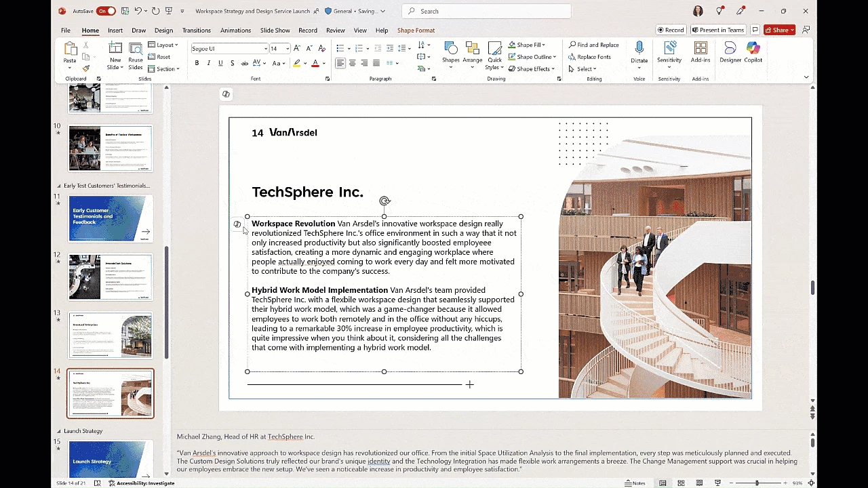
Task: Click Replace Fonts
Action: tap(589, 57)
